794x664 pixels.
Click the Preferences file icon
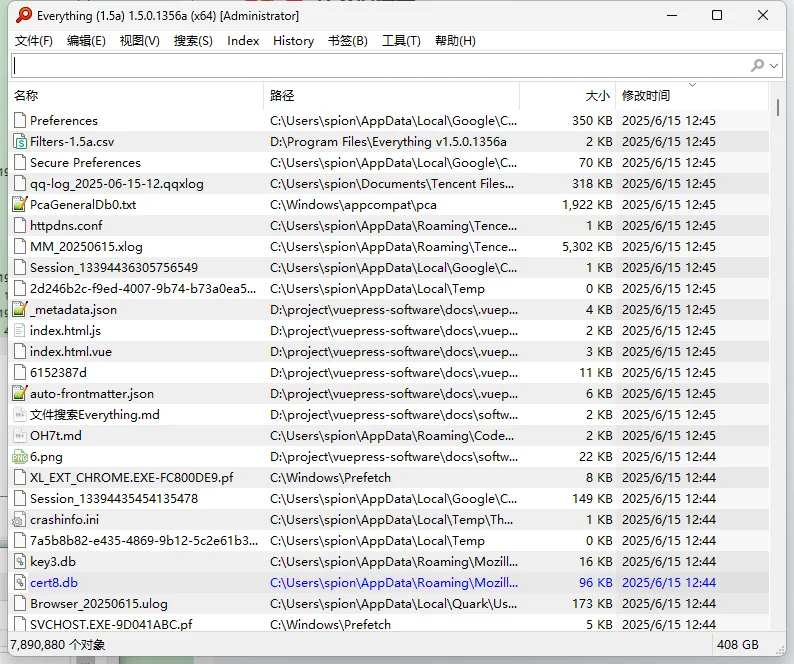pos(20,121)
